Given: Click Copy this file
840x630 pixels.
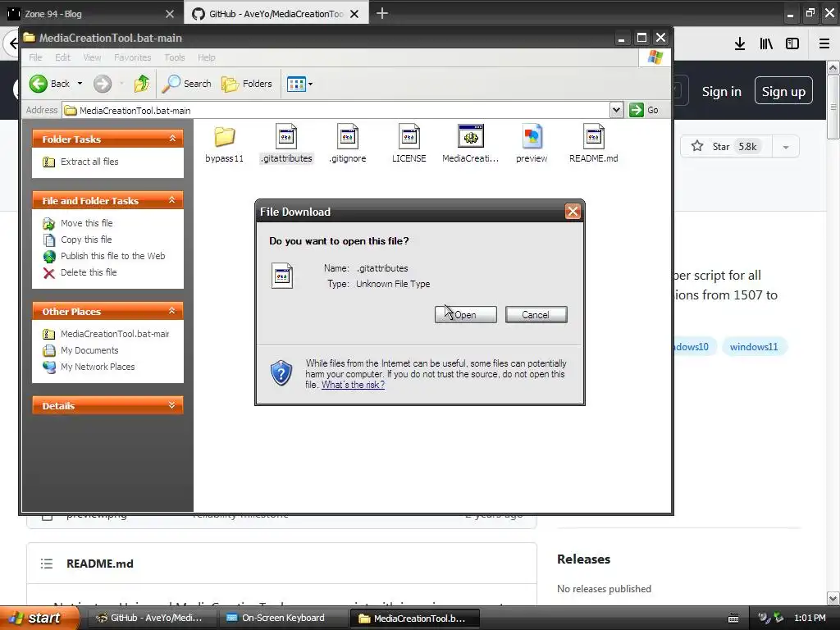Looking at the screenshot, I should 85,240.
